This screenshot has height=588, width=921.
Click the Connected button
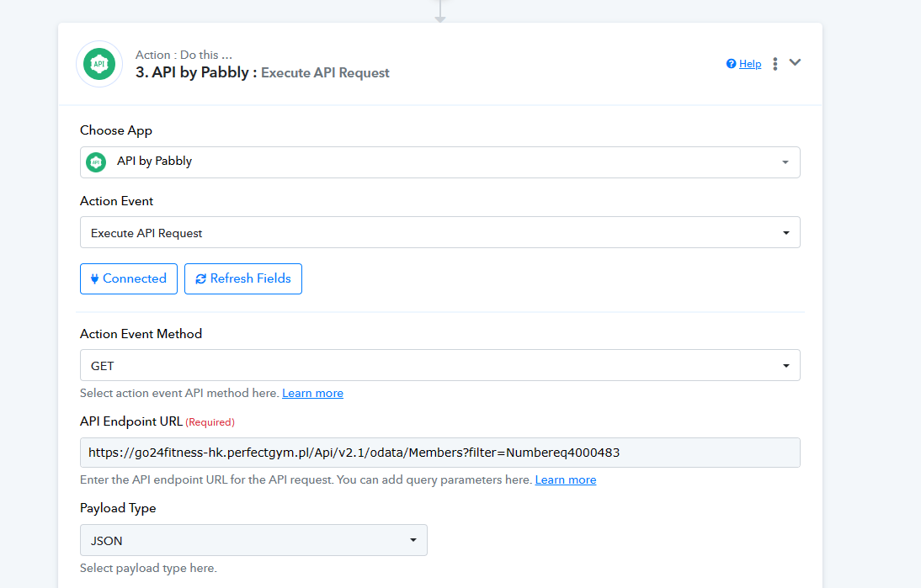click(129, 278)
